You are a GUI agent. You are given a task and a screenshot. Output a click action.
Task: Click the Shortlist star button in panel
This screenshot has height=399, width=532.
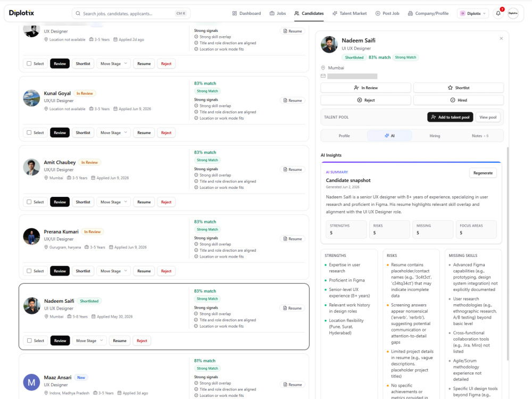pyautogui.click(x=459, y=88)
